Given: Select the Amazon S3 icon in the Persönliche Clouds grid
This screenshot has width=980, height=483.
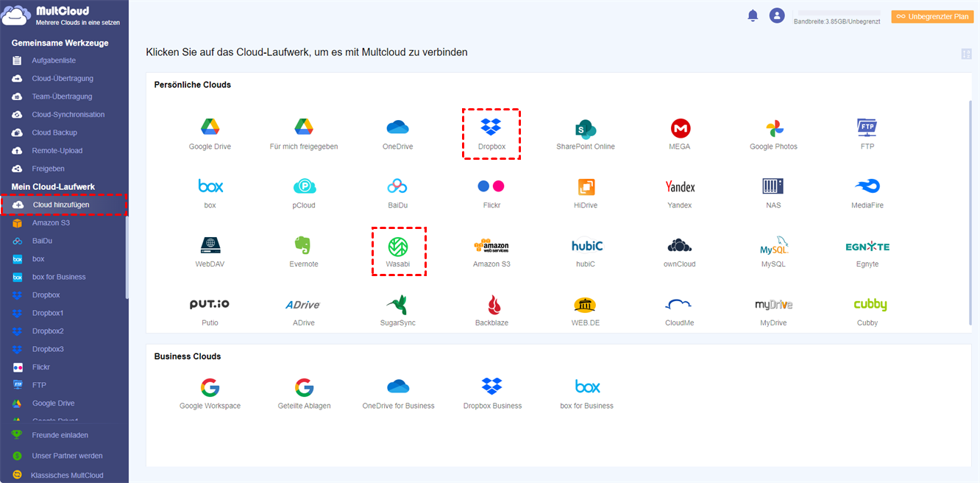Looking at the screenshot, I should coord(491,246).
